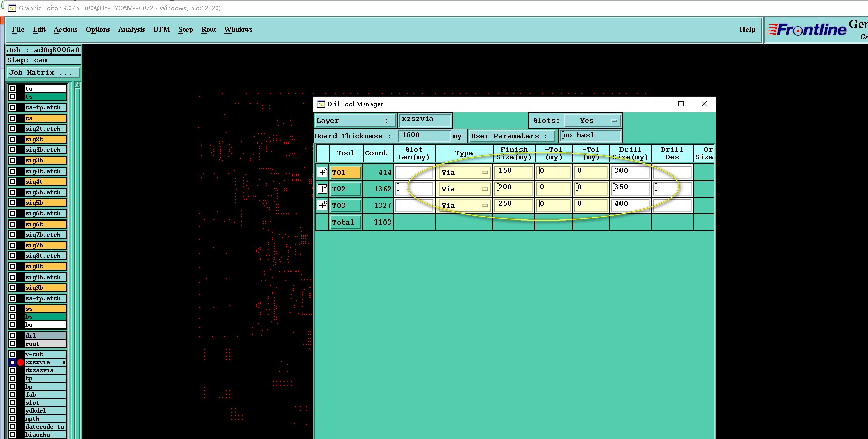Image resolution: width=868 pixels, height=439 pixels.
Task: Edit the Layer name field xzszvia
Action: click(x=425, y=120)
